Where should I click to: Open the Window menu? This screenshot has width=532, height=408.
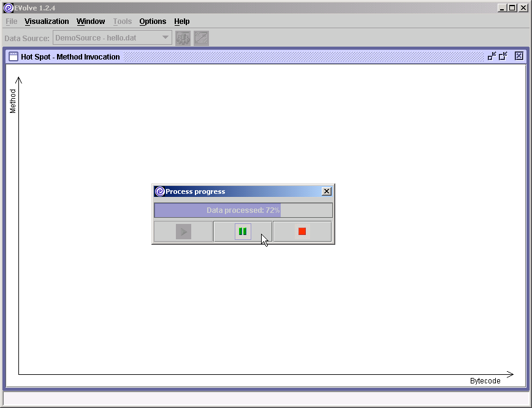coord(91,21)
